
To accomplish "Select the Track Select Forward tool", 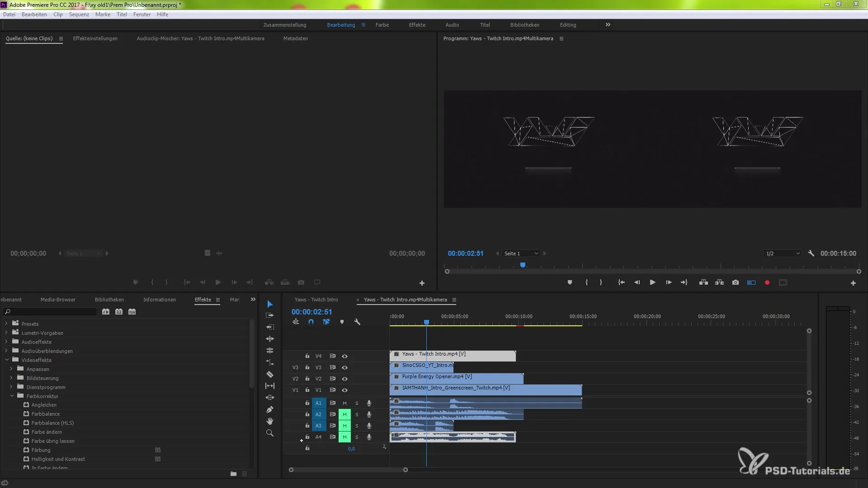I will click(x=270, y=315).
